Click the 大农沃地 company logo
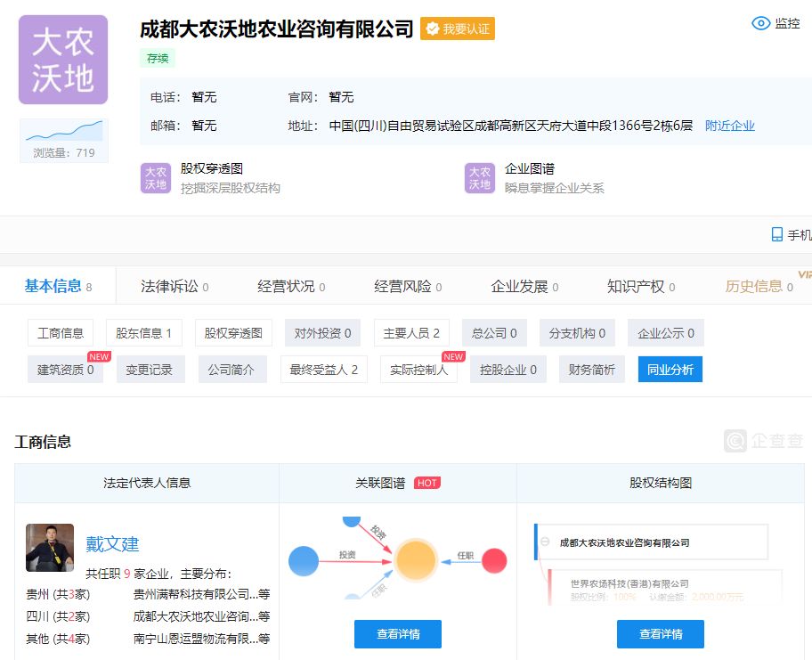Screen dimensions: 812x660 63,60
